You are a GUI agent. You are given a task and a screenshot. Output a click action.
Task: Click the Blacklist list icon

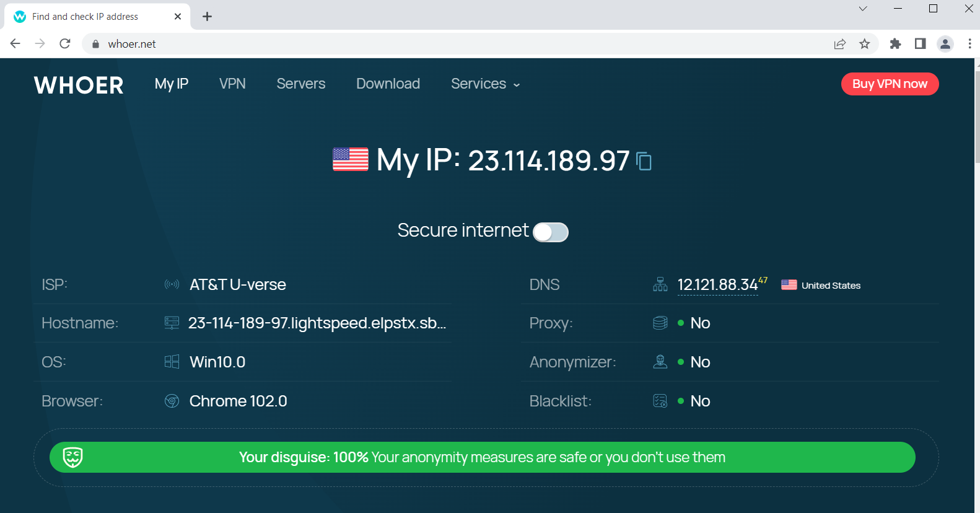(x=660, y=401)
